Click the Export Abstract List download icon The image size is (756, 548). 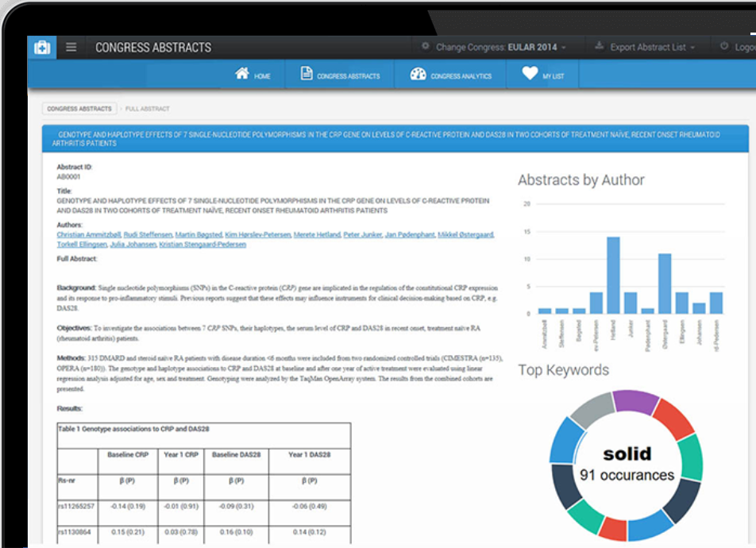tap(600, 47)
